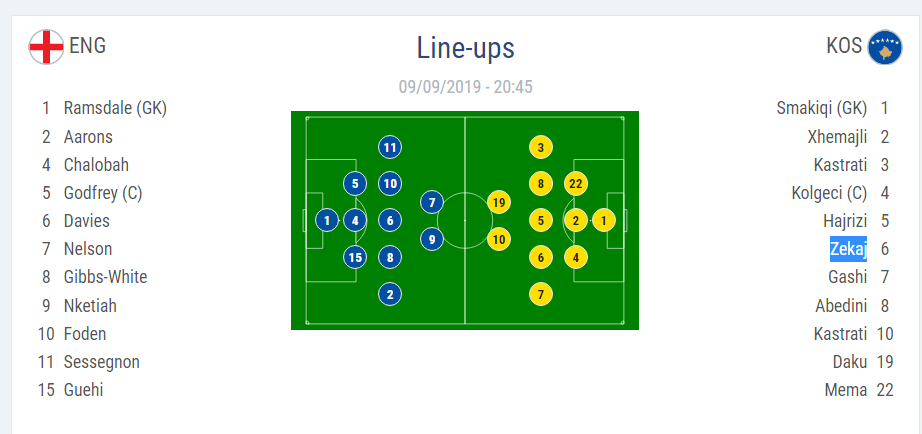Click Foden in England lineup
Screen dimensions: 922x434
click(84, 334)
